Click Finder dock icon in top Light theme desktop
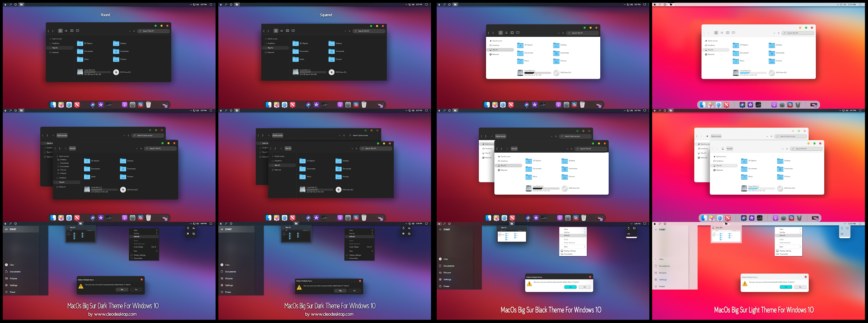868x323 pixels. click(703, 105)
